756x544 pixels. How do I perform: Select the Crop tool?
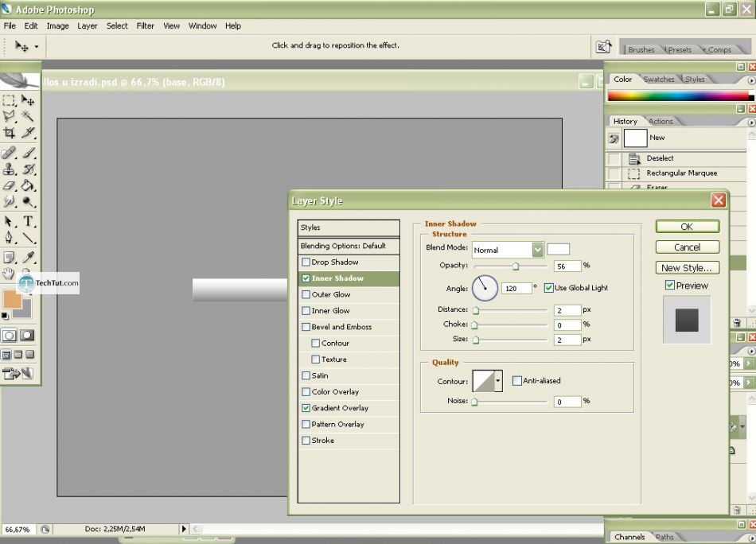pos(10,133)
